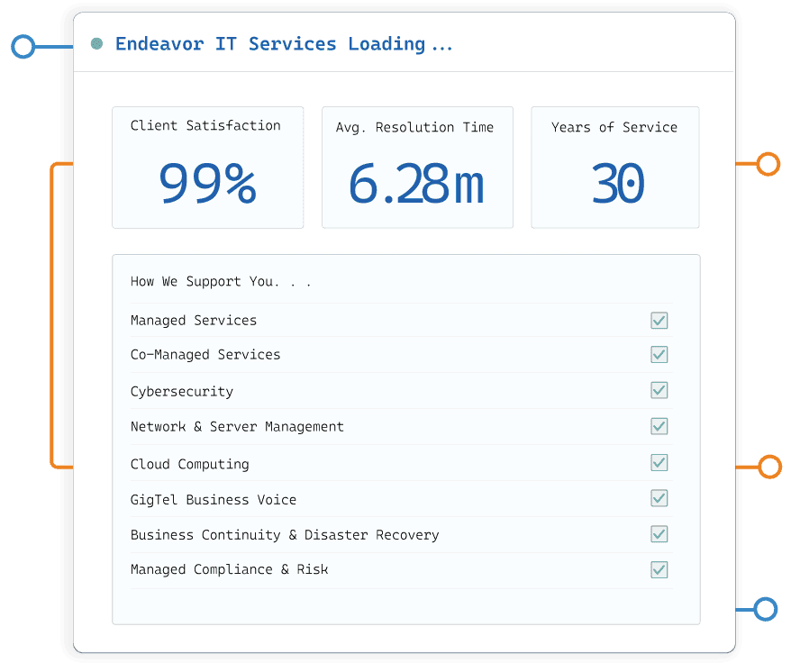This screenshot has width=791, height=672.
Task: Toggle Network & Server Management checkbox
Action: 659,426
